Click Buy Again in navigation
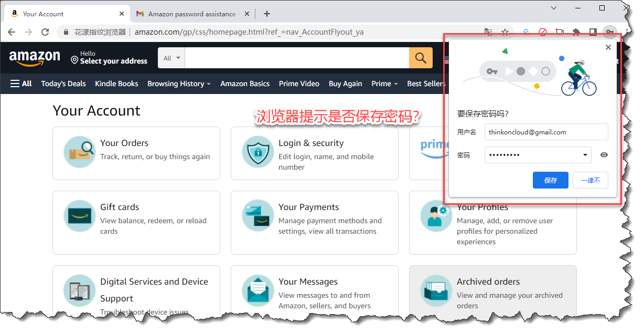The image size is (644, 334). (345, 83)
